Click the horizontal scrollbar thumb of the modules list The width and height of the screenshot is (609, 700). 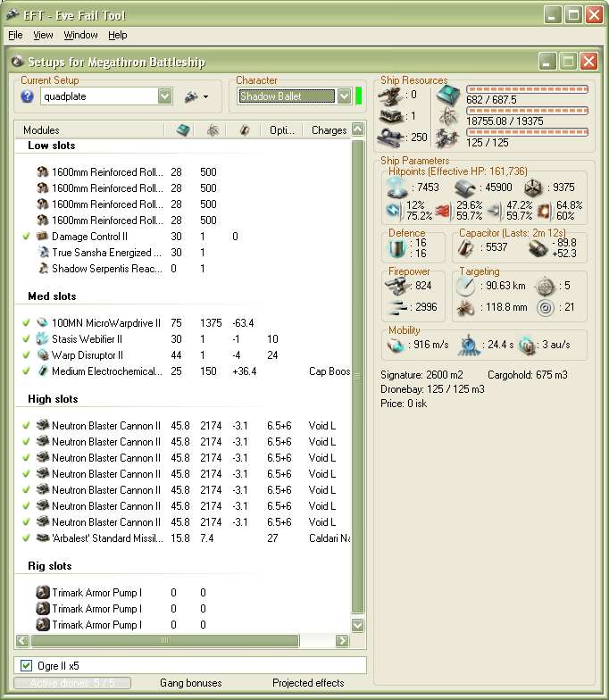click(164, 641)
